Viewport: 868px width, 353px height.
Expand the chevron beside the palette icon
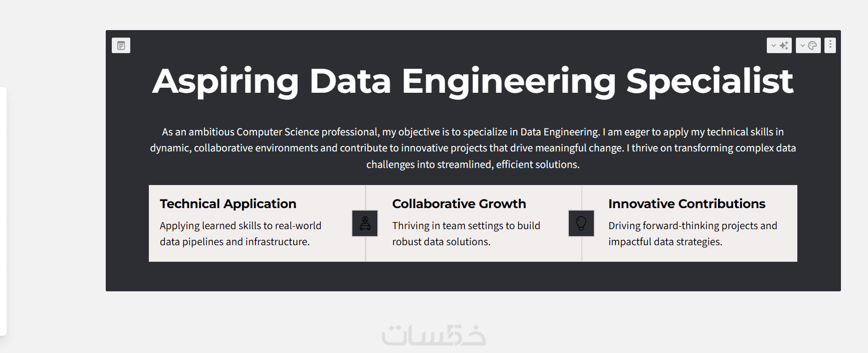(802, 46)
